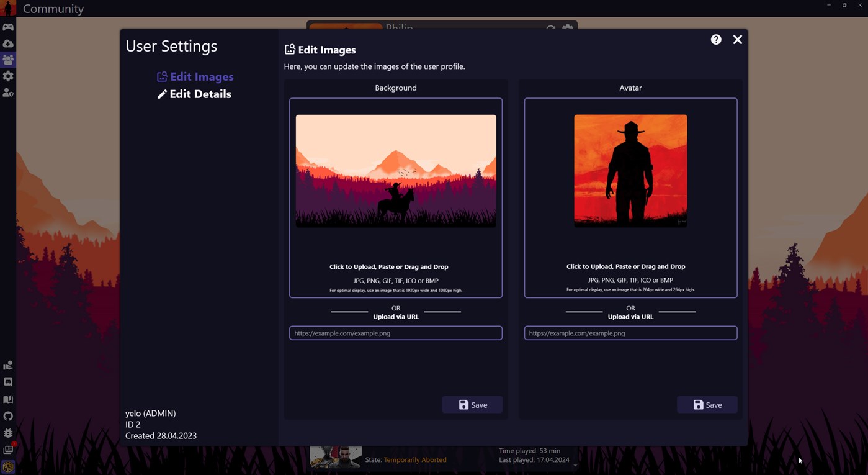Viewport: 868px width, 475px height.
Task: Click the 'yelo (ADMIN)' text
Action: [x=151, y=414]
